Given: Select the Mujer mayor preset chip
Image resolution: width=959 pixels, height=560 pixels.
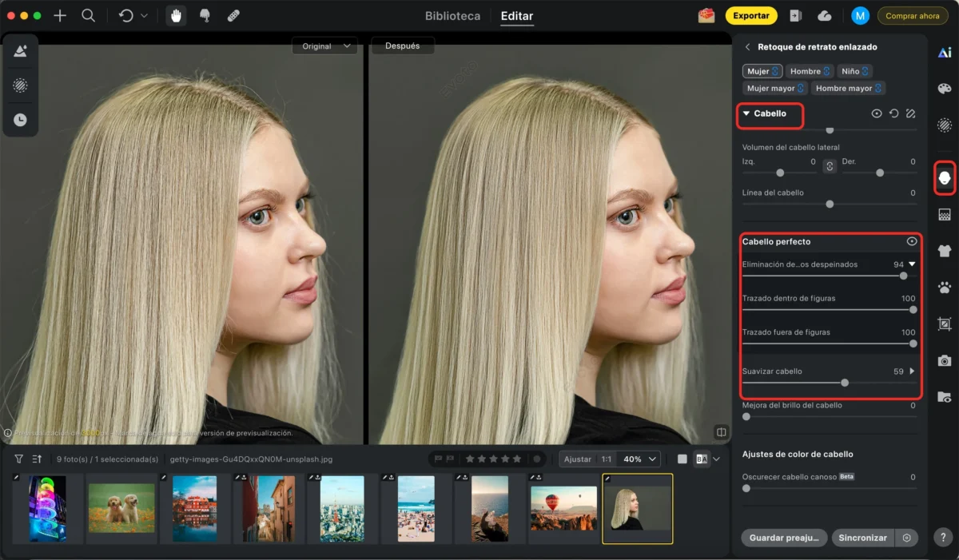Looking at the screenshot, I should click(x=775, y=88).
